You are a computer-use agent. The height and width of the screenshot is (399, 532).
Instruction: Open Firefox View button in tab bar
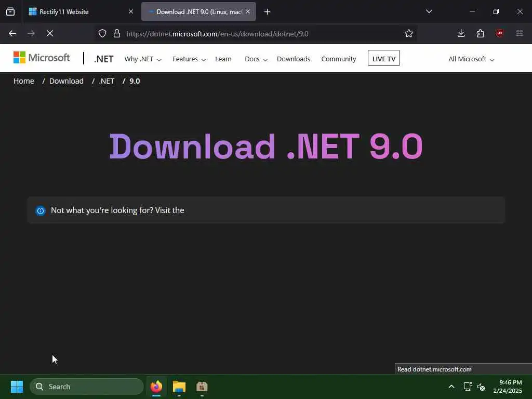coord(10,11)
